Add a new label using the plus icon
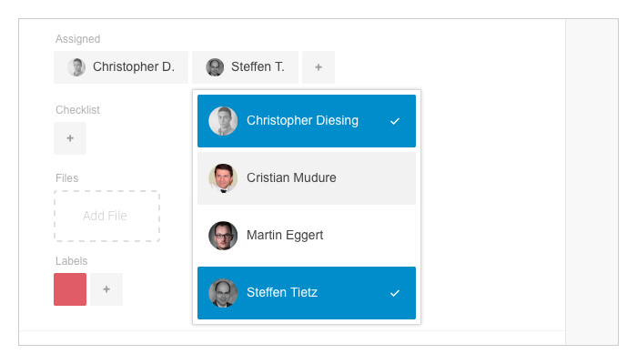 [106, 289]
